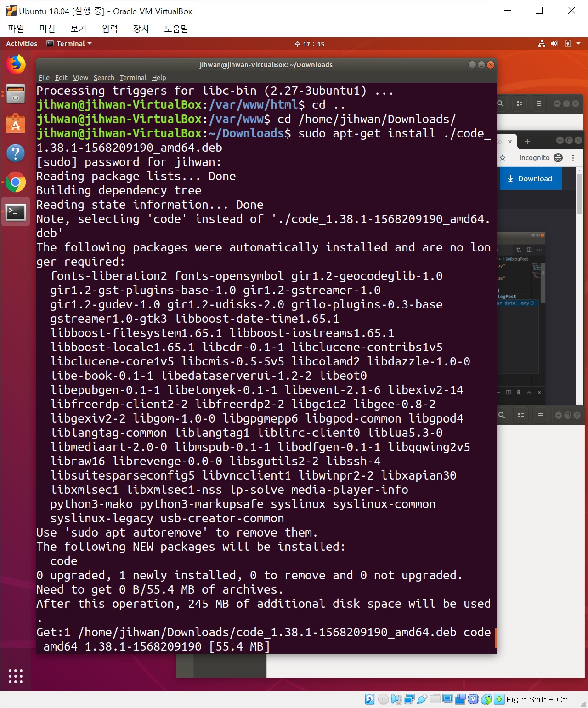This screenshot has width=588, height=708.
Task: Click the VirtualBox USB devices icon
Action: 422,699
